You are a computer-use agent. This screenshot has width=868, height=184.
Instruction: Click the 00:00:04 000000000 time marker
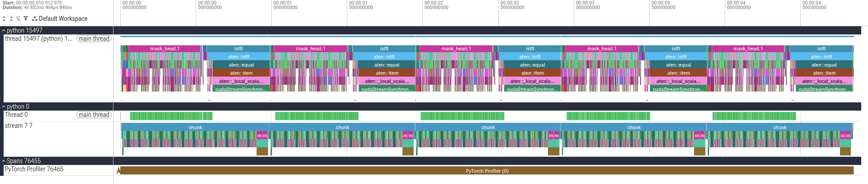pos(739,5)
